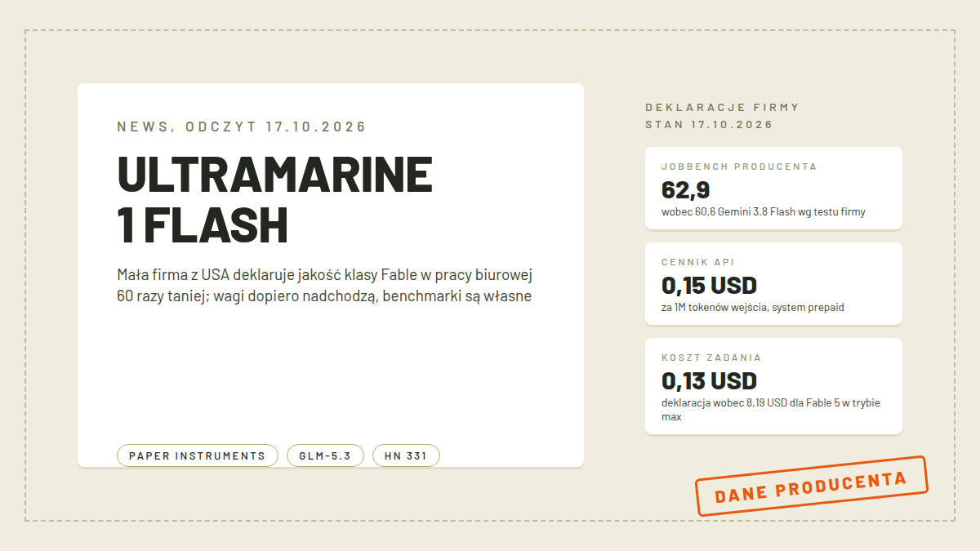Click the DEKLARACJE FIRMY section heading

pyautogui.click(x=722, y=107)
